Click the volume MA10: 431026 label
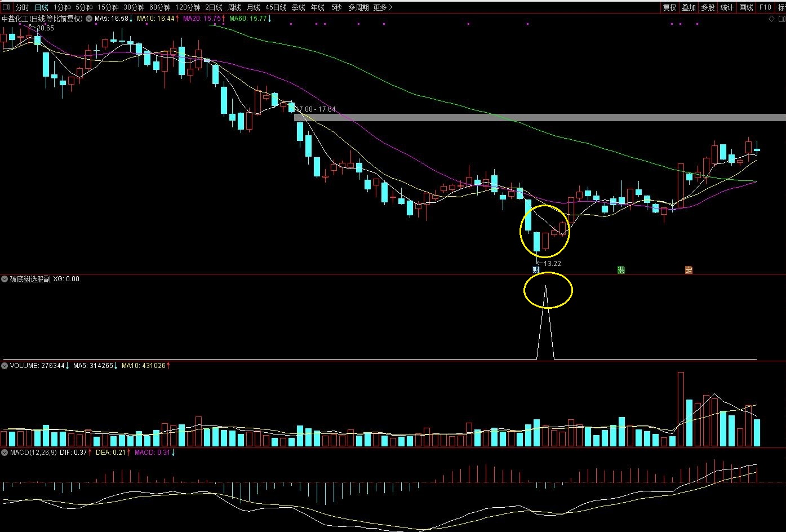The height and width of the screenshot is (532, 786). (x=145, y=366)
